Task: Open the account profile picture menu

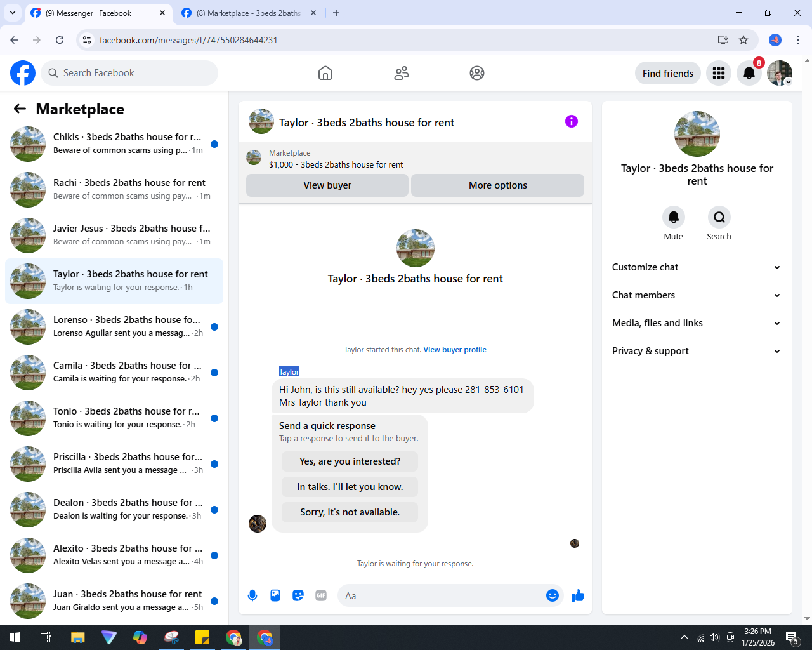Action: (x=780, y=73)
